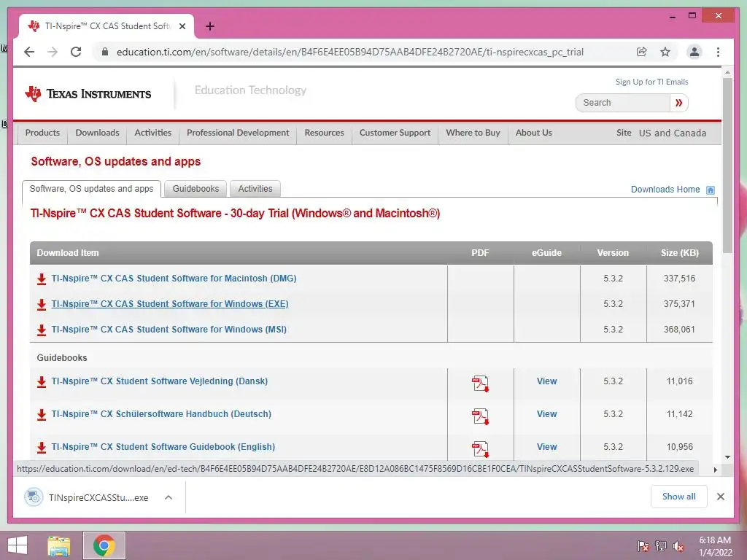This screenshot has width=747, height=560.
Task: Open Where to Buy menu
Action: click(473, 133)
